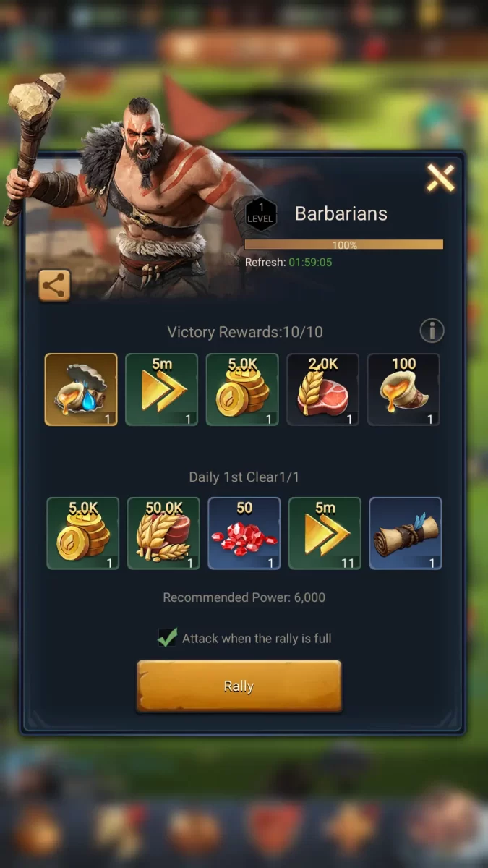
Task: Open the victory rewards info icon
Action: point(432,331)
